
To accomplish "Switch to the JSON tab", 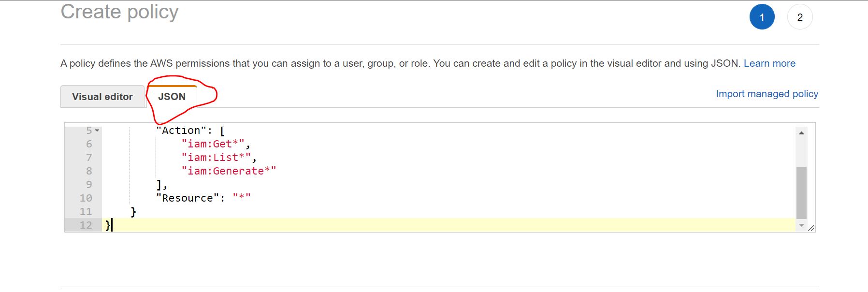I will coord(172,97).
